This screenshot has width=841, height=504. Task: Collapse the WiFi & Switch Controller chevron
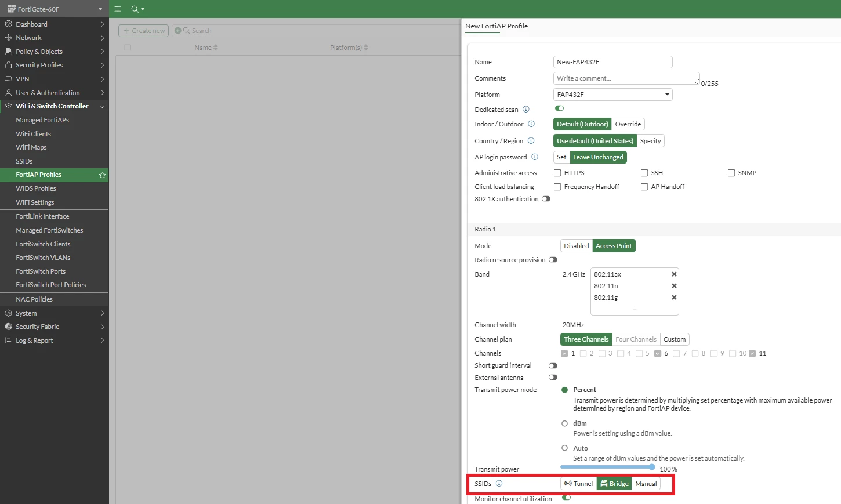pos(103,107)
